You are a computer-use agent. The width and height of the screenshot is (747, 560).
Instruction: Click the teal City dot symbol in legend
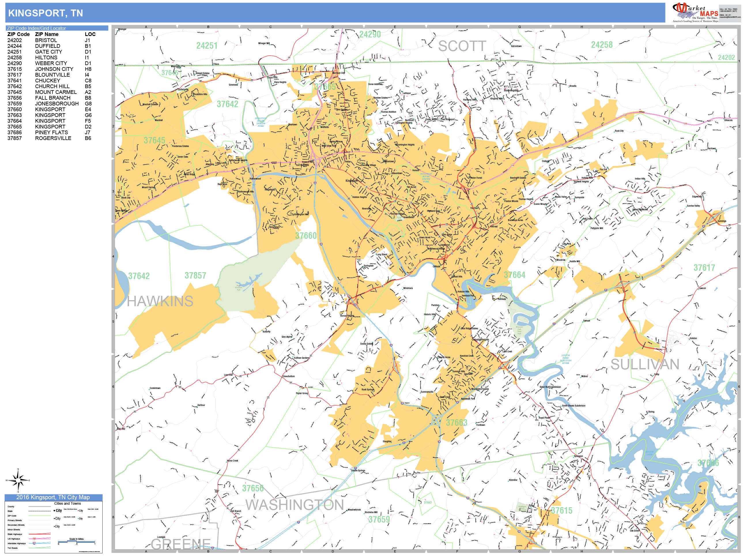[78, 519]
